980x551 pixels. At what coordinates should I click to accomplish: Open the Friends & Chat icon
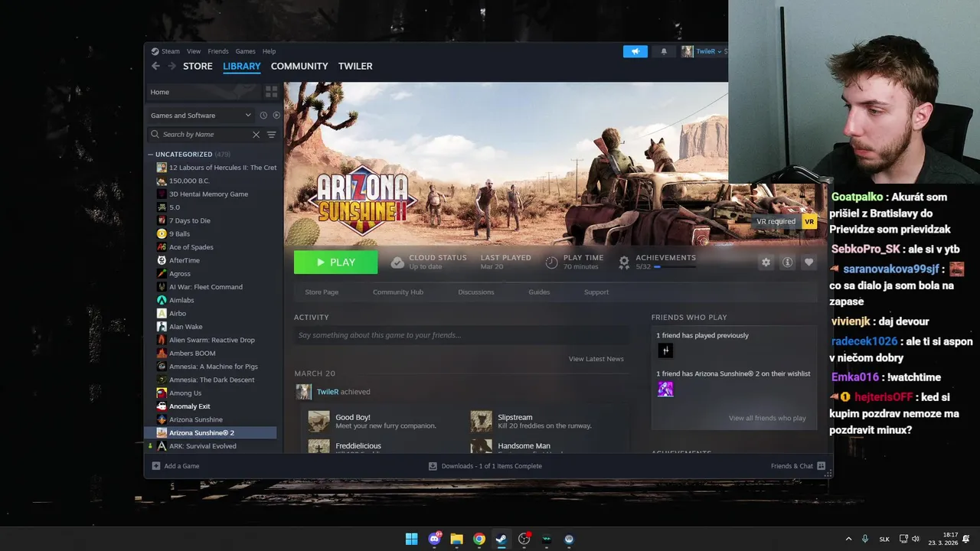coord(821,466)
